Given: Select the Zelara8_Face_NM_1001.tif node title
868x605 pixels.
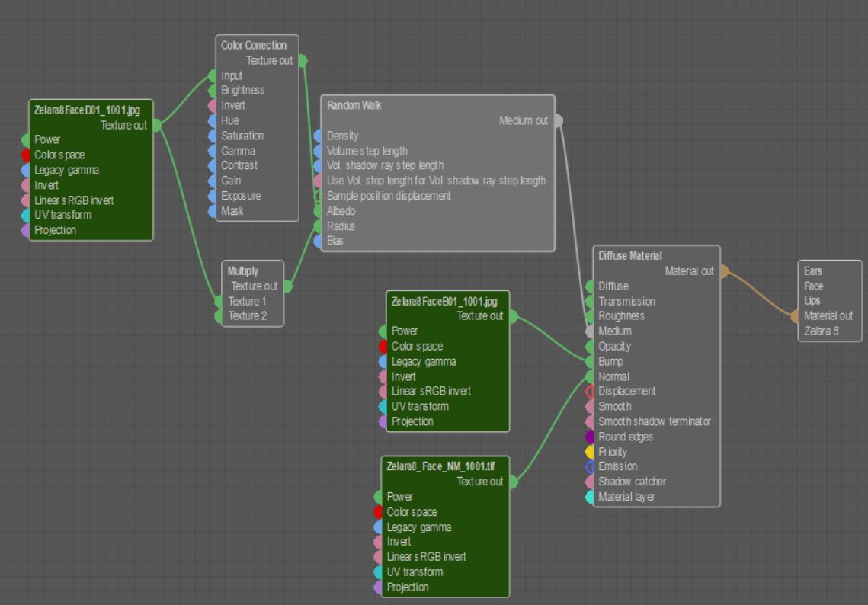Looking at the screenshot, I should [x=440, y=466].
